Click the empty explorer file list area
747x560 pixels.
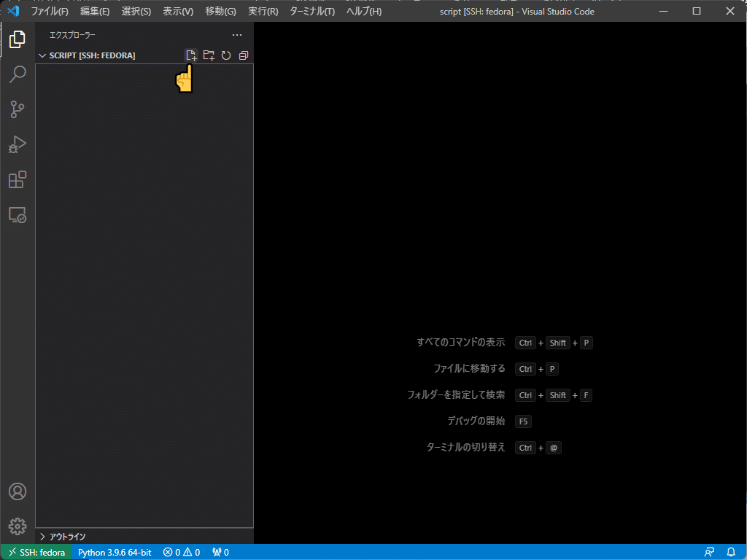[x=144, y=296]
